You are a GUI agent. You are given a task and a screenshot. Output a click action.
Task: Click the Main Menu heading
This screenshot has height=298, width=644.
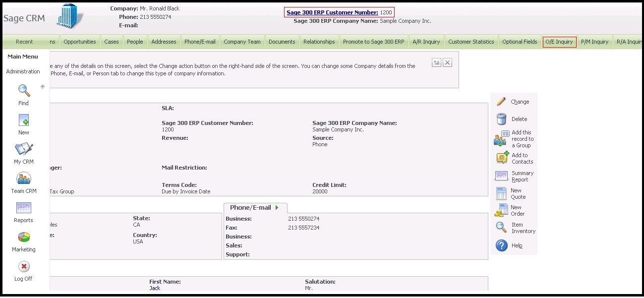click(23, 57)
